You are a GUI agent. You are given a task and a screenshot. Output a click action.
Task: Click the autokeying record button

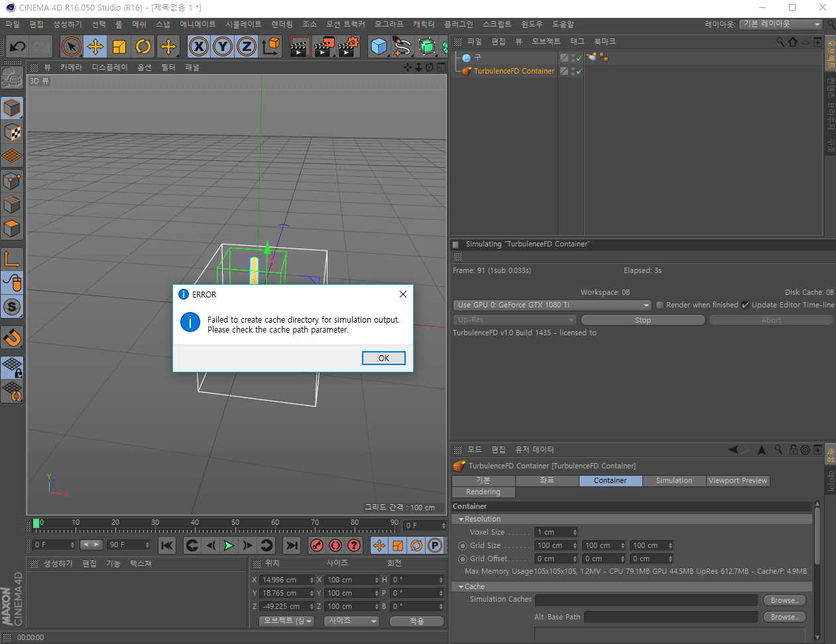pyautogui.click(x=335, y=545)
